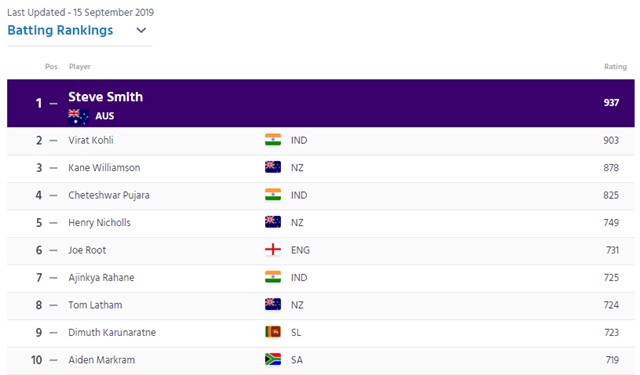The width and height of the screenshot is (640, 375).
Task: Click the Pos column header
Action: pos(51,67)
